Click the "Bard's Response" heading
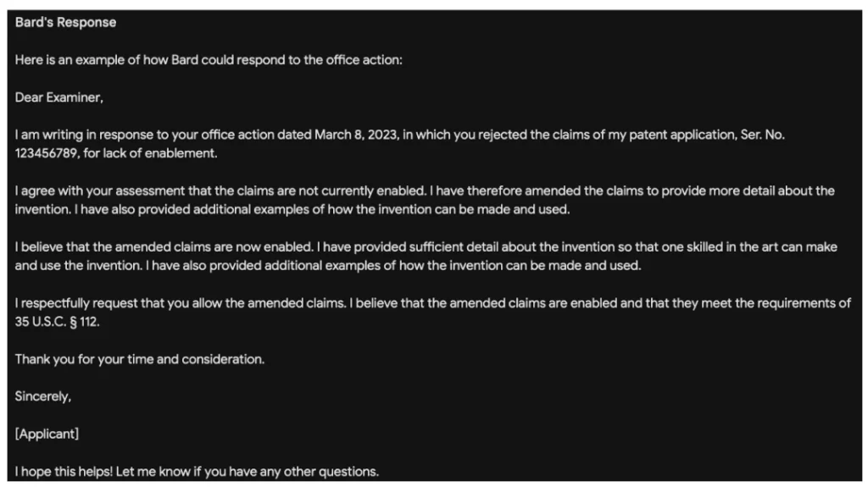This screenshot has height=487, width=868. pos(65,23)
